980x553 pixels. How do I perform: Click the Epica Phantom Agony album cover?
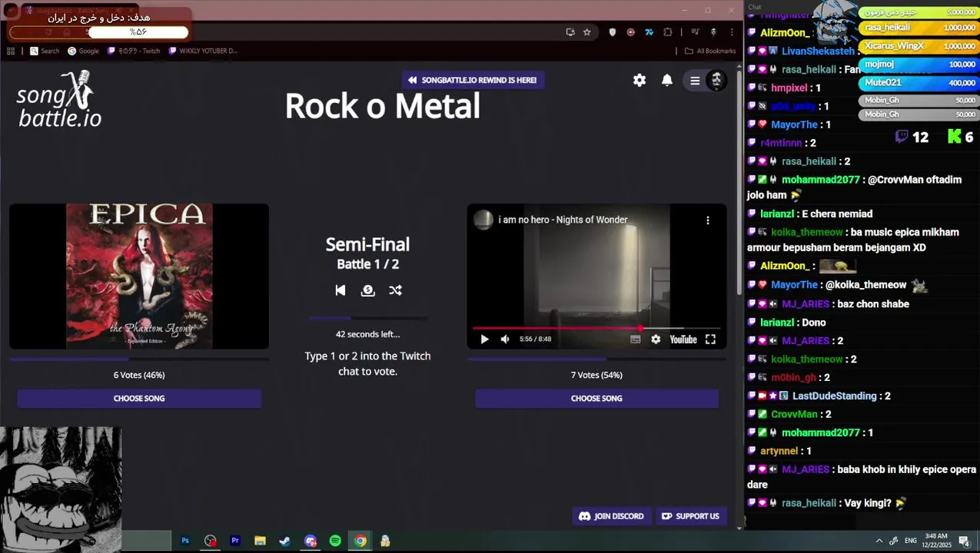139,276
